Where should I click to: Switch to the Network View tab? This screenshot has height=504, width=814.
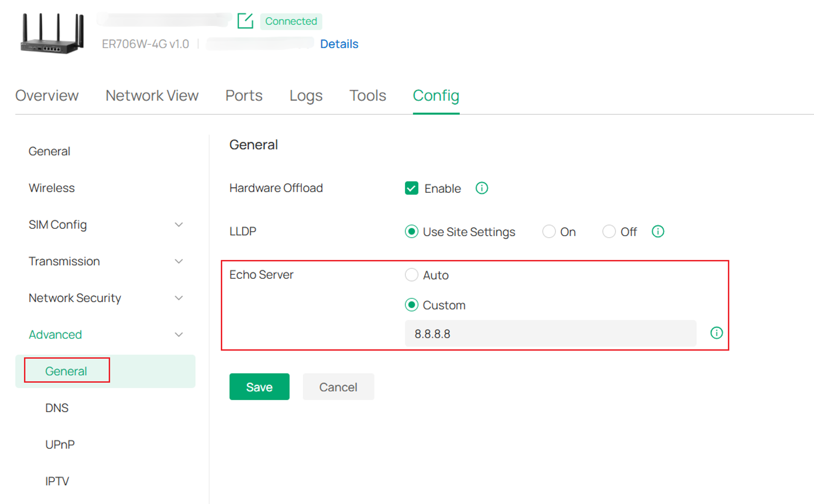152,96
